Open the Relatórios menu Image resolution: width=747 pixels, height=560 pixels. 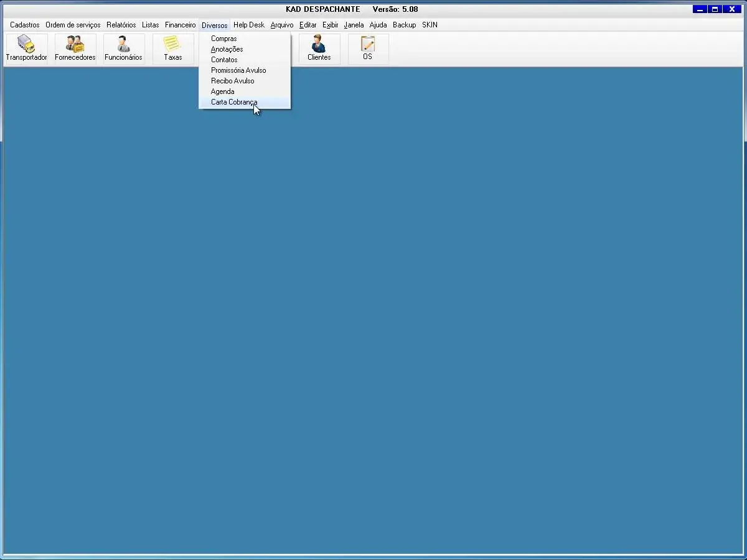point(121,25)
